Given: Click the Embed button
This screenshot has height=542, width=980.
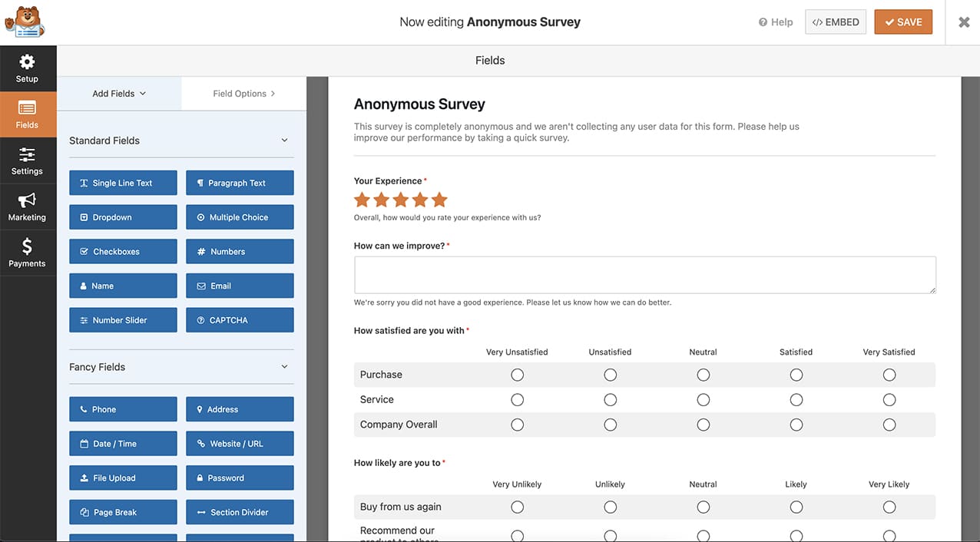Looking at the screenshot, I should tap(836, 22).
